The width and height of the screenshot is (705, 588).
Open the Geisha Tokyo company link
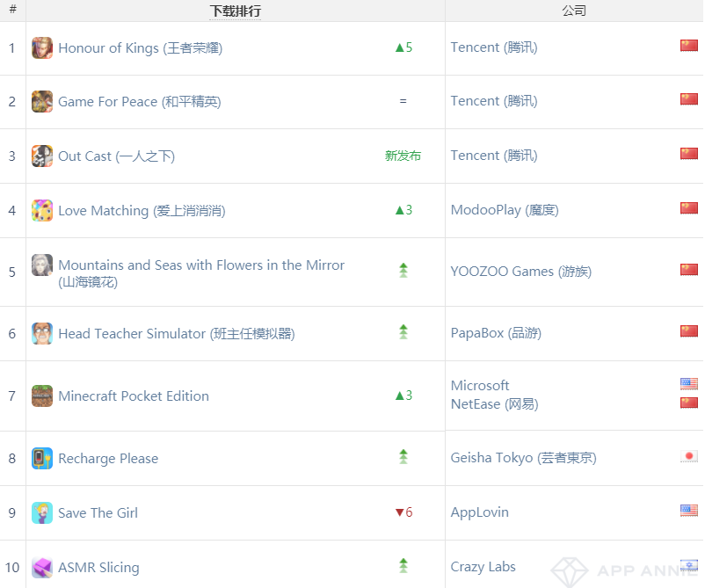(524, 458)
